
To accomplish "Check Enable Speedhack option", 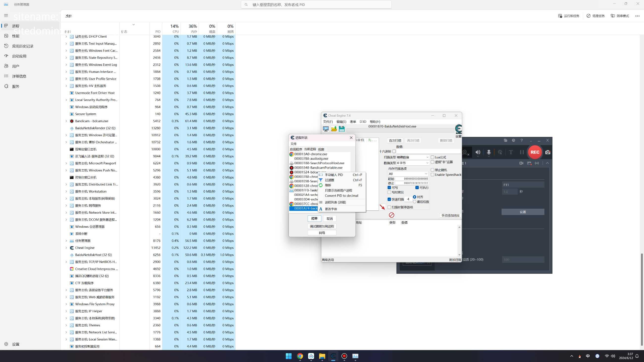I will tap(432, 175).
